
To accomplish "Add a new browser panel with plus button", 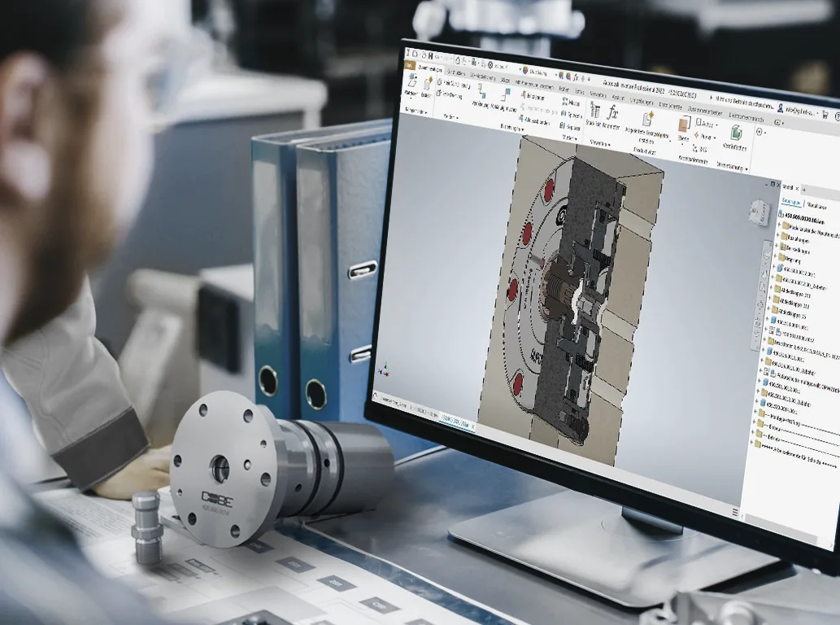I will [803, 190].
